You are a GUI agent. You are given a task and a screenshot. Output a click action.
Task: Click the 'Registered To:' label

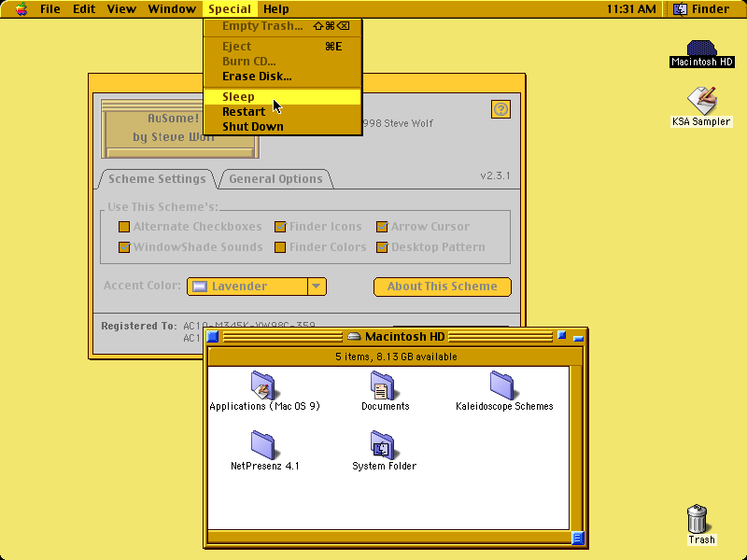[139, 326]
